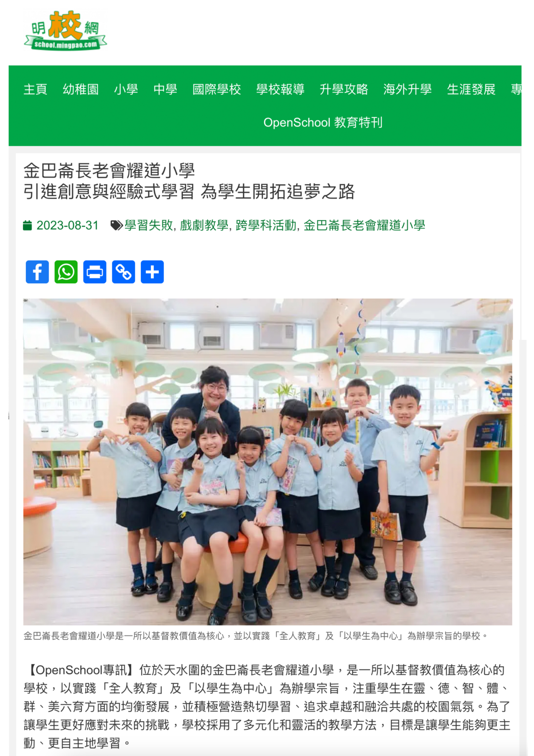Share the article on Facebook
The height and width of the screenshot is (756, 534).
tap(37, 272)
